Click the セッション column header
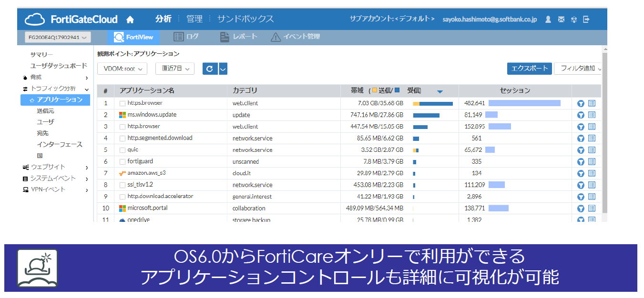644x298 pixels. click(515, 90)
